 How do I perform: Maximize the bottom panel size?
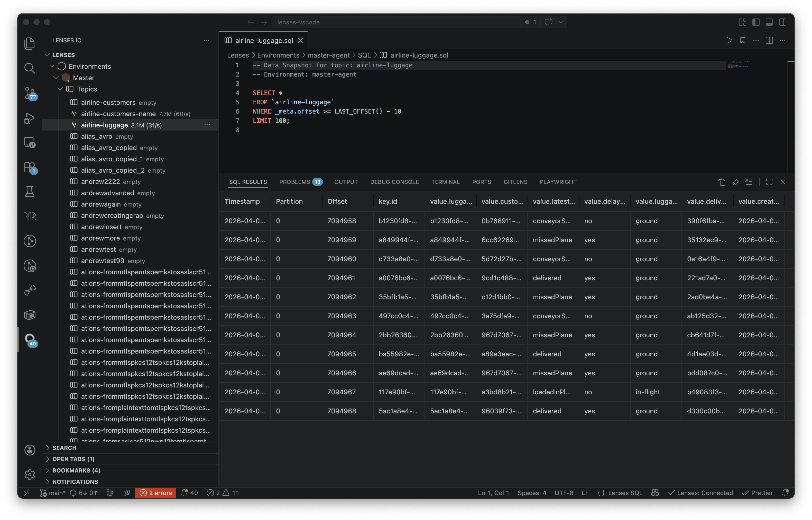point(769,182)
